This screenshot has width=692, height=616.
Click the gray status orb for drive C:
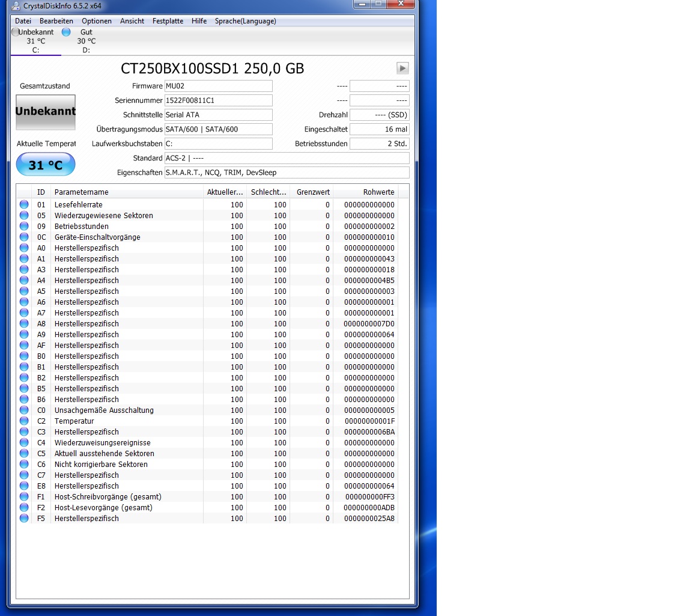click(x=16, y=32)
